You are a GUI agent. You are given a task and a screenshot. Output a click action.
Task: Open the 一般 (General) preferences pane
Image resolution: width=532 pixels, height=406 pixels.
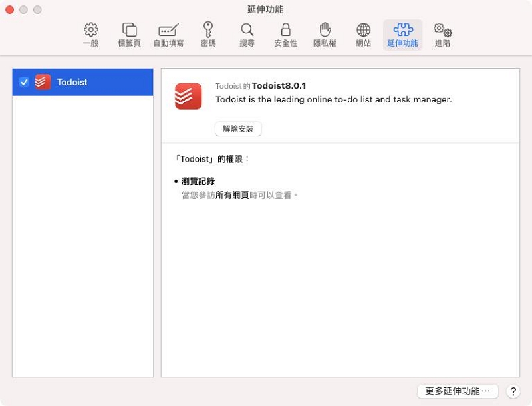[x=91, y=35]
